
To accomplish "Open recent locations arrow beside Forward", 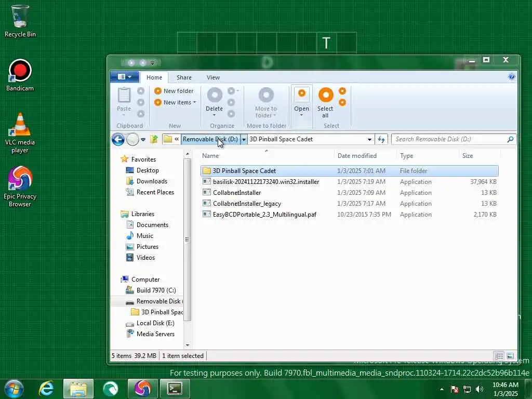I will [143, 139].
